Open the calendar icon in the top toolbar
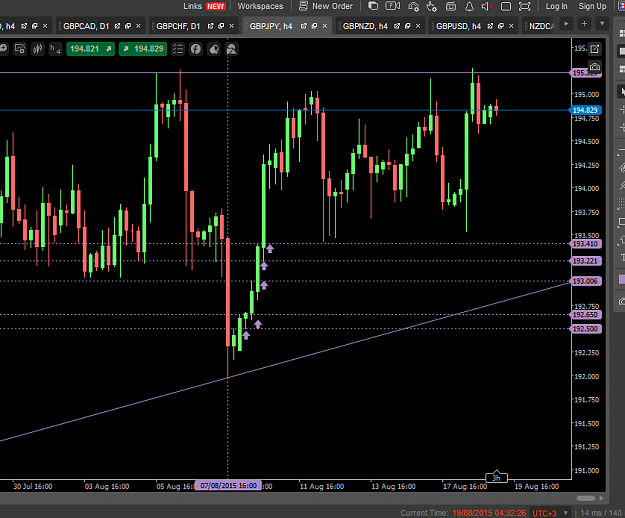This screenshot has width=625, height=518. click(x=451, y=6)
